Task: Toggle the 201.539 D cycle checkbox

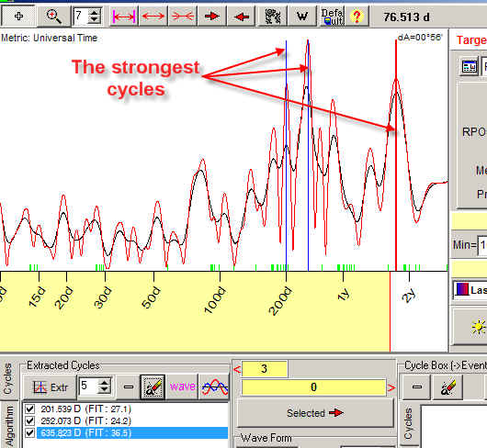Action: pos(29,409)
